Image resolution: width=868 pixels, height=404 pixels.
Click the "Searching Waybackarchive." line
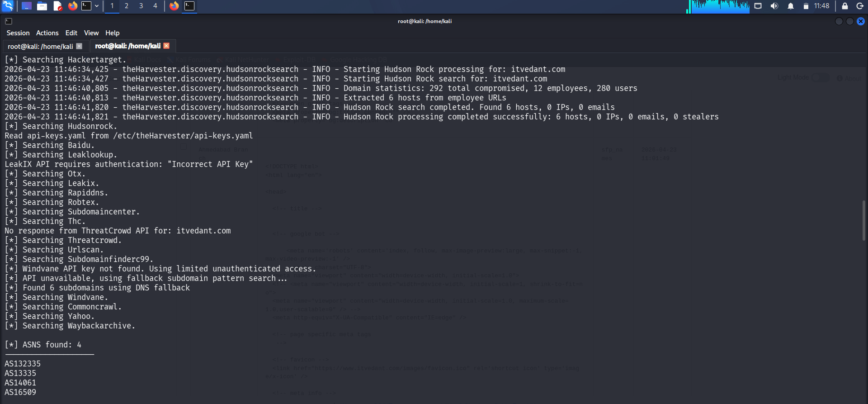click(70, 326)
